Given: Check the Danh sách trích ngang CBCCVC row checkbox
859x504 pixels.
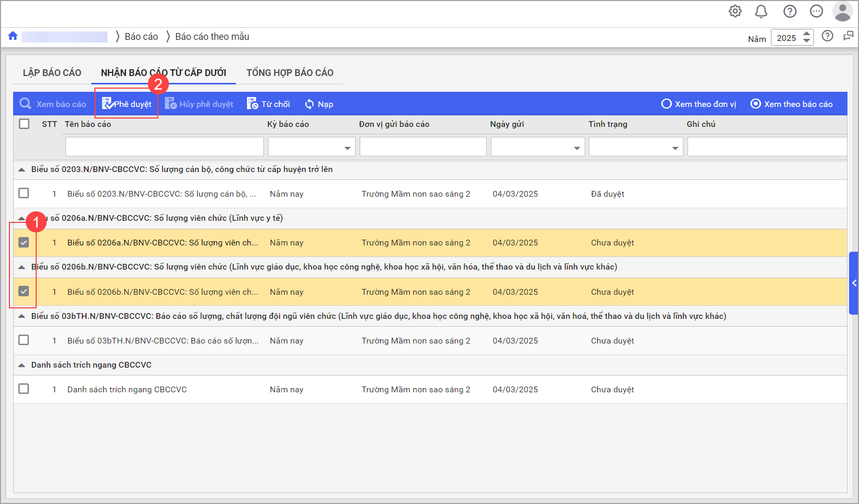Looking at the screenshot, I should point(24,389).
